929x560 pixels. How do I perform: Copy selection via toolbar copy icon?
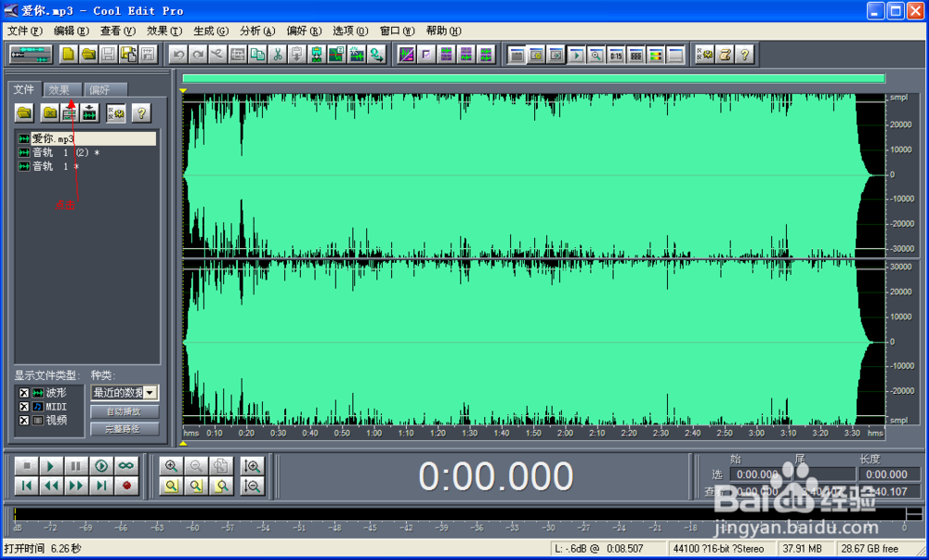pos(257,55)
